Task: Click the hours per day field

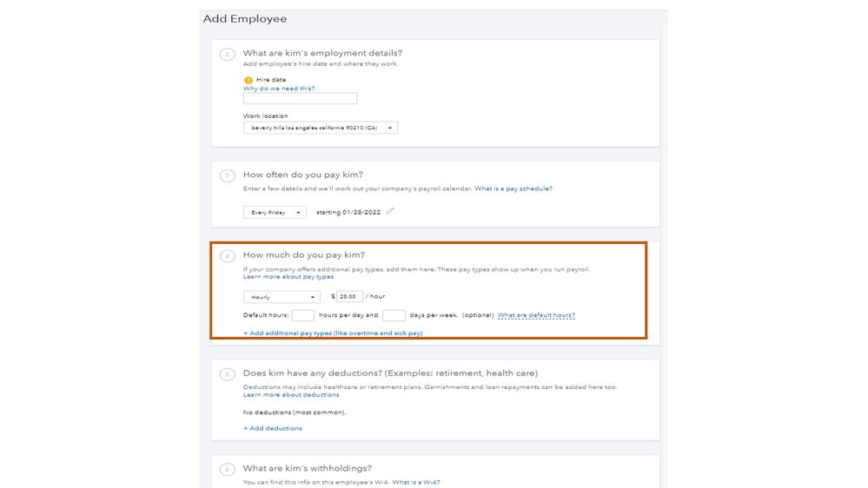Action: (302, 316)
